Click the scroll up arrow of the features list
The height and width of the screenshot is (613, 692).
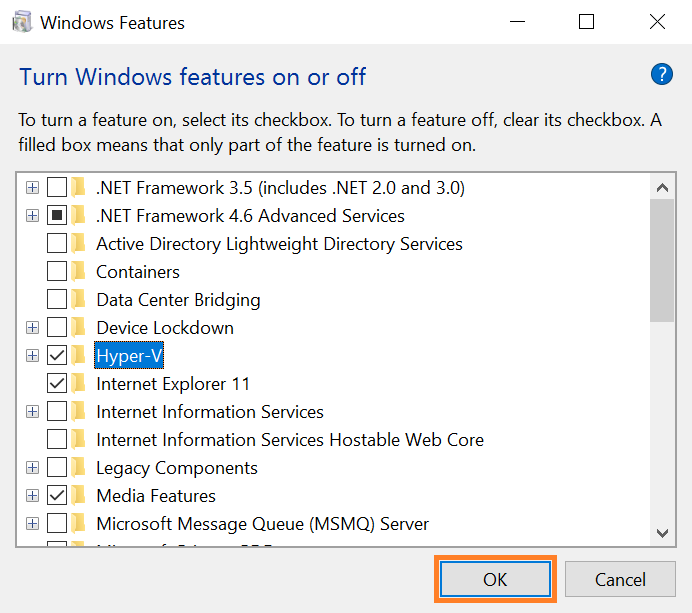click(662, 188)
